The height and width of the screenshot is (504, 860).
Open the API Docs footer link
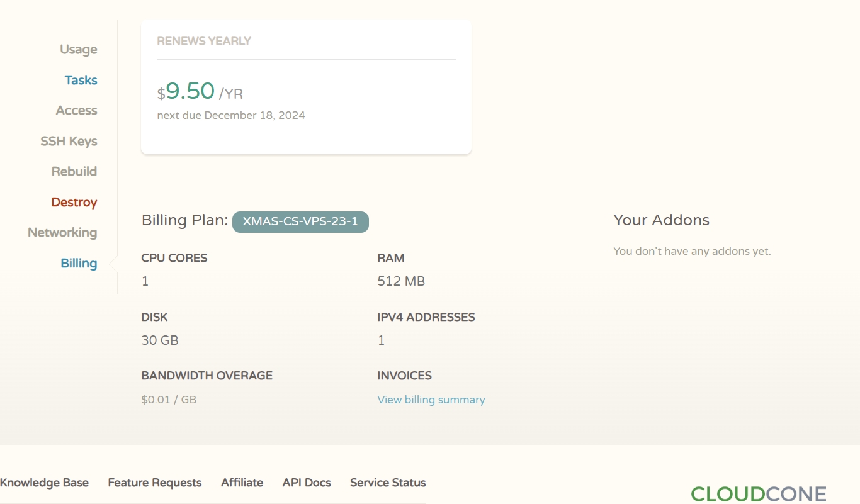[307, 483]
